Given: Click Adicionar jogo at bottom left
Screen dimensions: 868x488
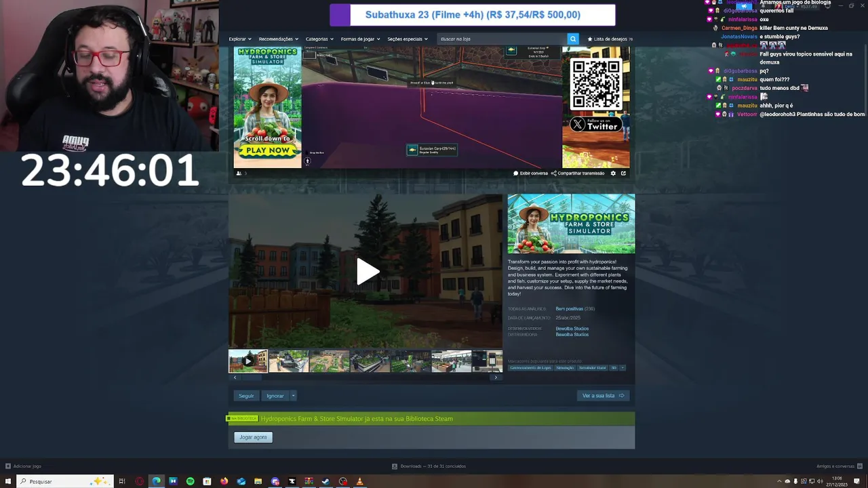Looking at the screenshot, I should 24,466.
